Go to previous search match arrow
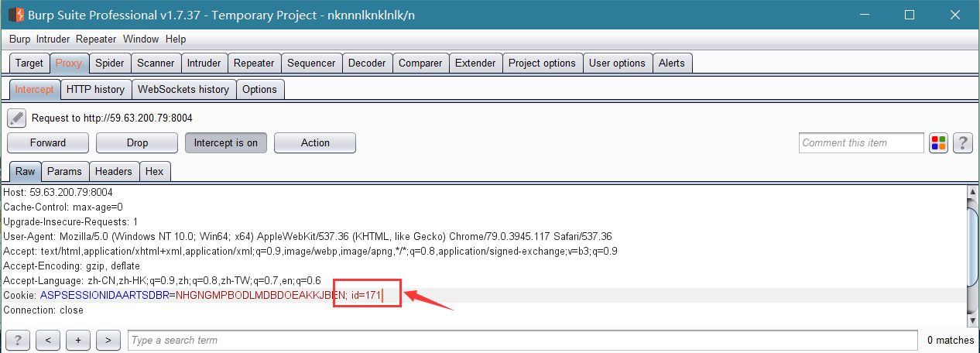The width and height of the screenshot is (980, 353). [x=48, y=340]
